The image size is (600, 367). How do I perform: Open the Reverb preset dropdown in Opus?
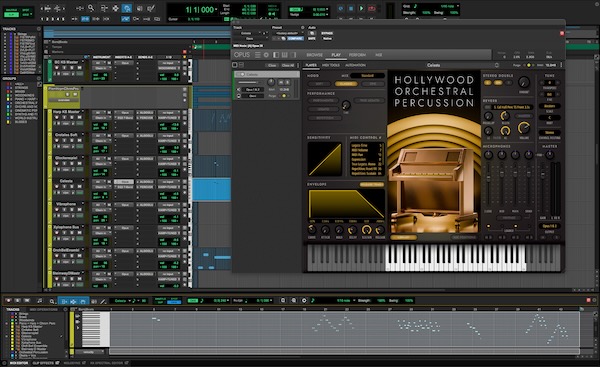click(512, 107)
